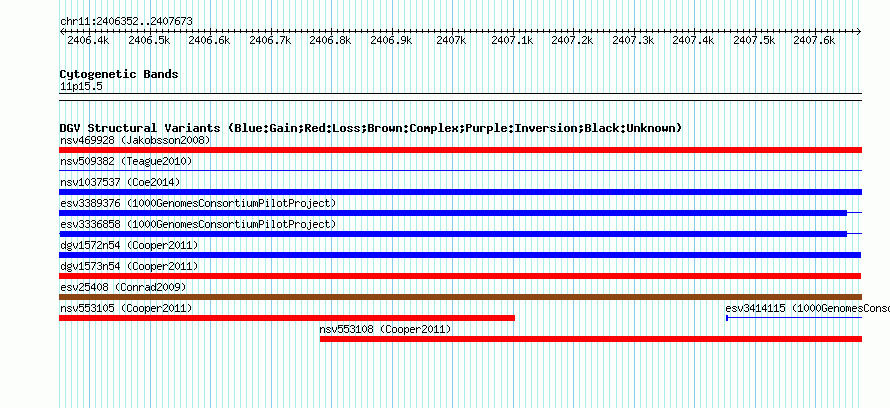Select the thin blue esv3414115 line
Image resolution: width=890 pixels, height=408 pixels.
(x=794, y=318)
